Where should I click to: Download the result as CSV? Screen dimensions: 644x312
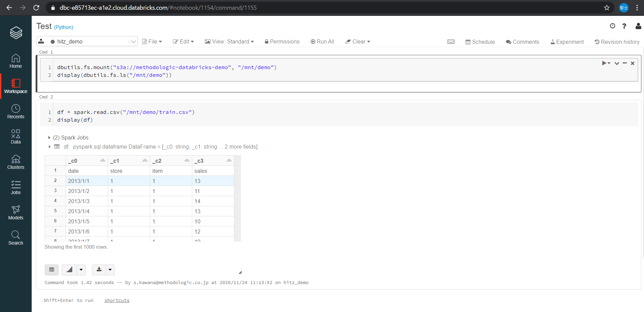[99, 270]
